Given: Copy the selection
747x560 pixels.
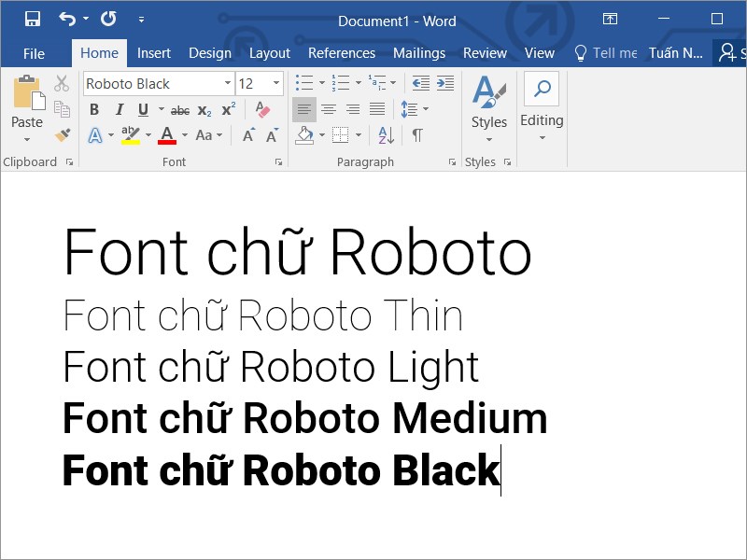Looking at the screenshot, I should (x=62, y=109).
